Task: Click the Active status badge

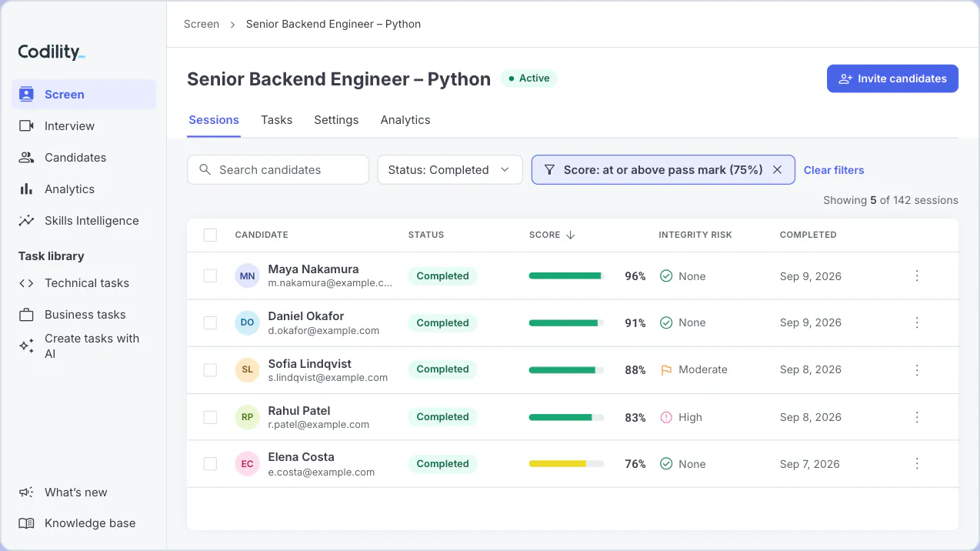Action: click(x=528, y=78)
